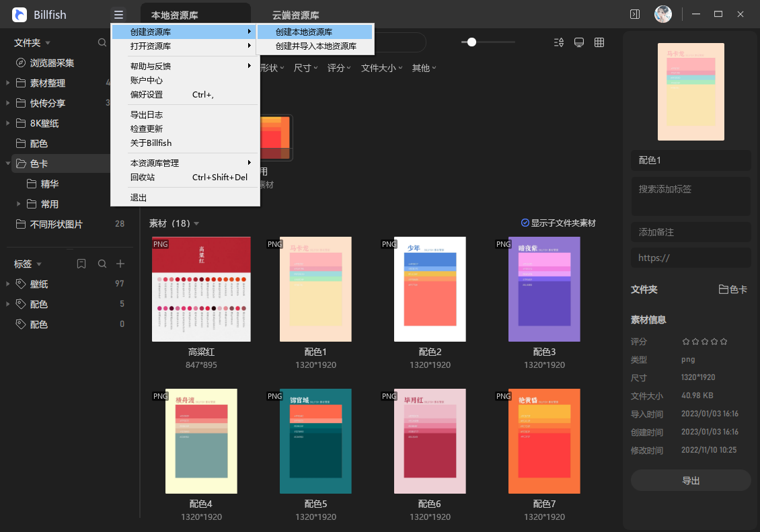Open the 尺寸 filter dropdown
Image resolution: width=760 pixels, height=532 pixels.
[305, 68]
